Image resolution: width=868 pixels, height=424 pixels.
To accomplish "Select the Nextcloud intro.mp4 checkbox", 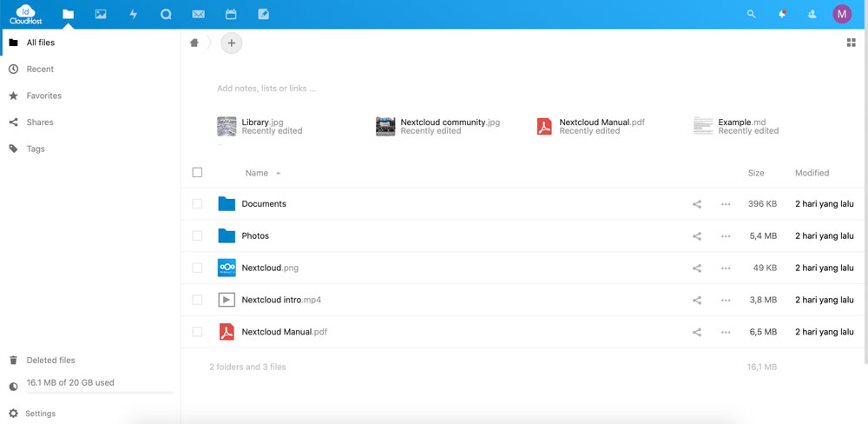I will click(197, 300).
